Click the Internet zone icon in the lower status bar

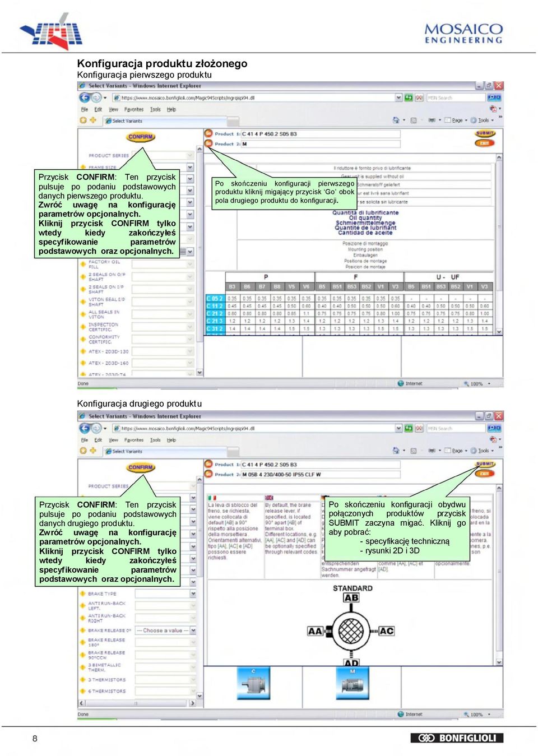pos(401,714)
